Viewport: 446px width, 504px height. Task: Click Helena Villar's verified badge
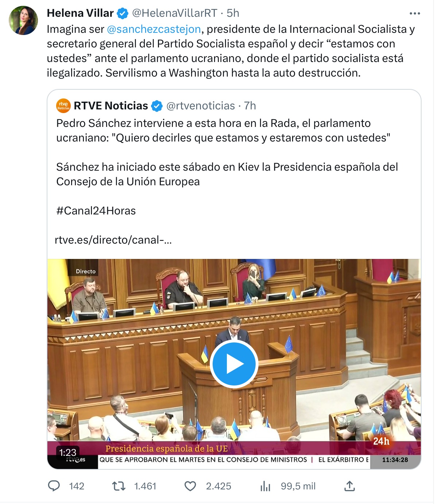pyautogui.click(x=123, y=13)
